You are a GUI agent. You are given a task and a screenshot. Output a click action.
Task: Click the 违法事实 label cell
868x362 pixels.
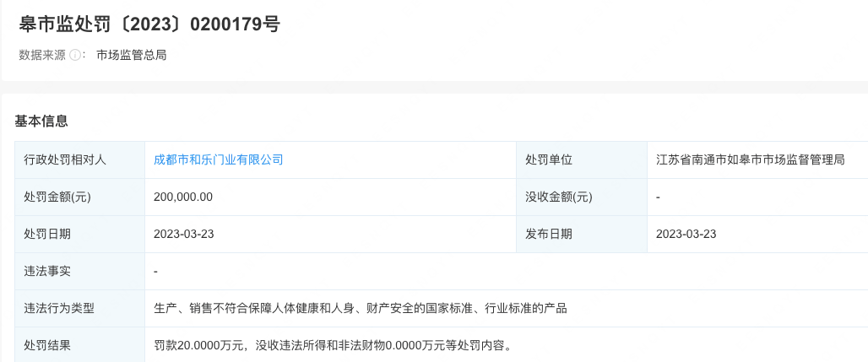click(47, 271)
